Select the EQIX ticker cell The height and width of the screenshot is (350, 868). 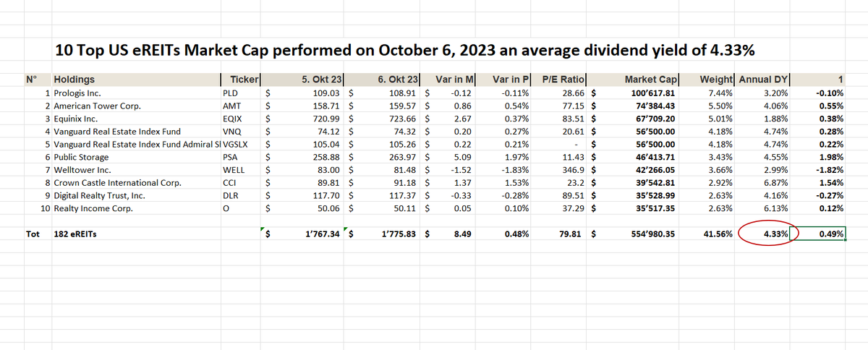[x=233, y=119]
